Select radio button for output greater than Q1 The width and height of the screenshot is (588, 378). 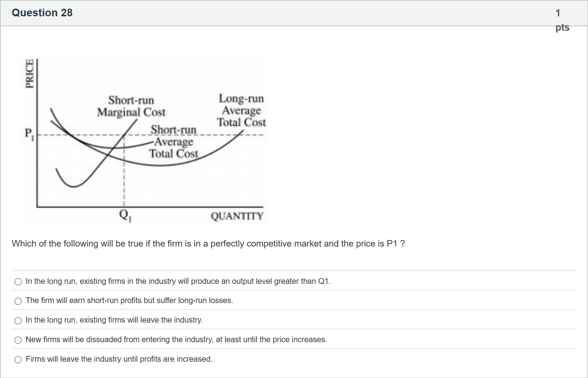coord(18,282)
